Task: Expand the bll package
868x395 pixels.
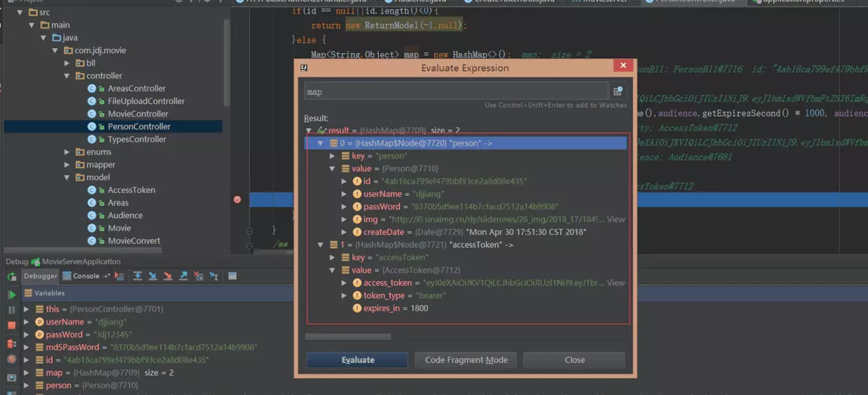Action: click(67, 63)
